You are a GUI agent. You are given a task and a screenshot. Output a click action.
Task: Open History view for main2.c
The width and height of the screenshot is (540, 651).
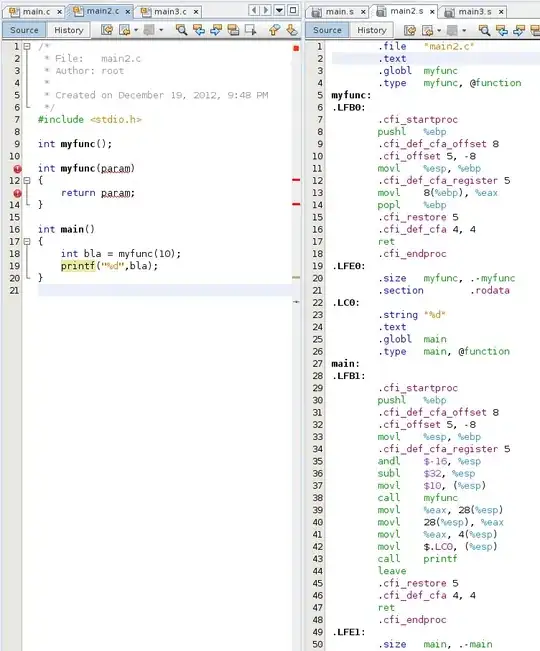[x=68, y=30]
